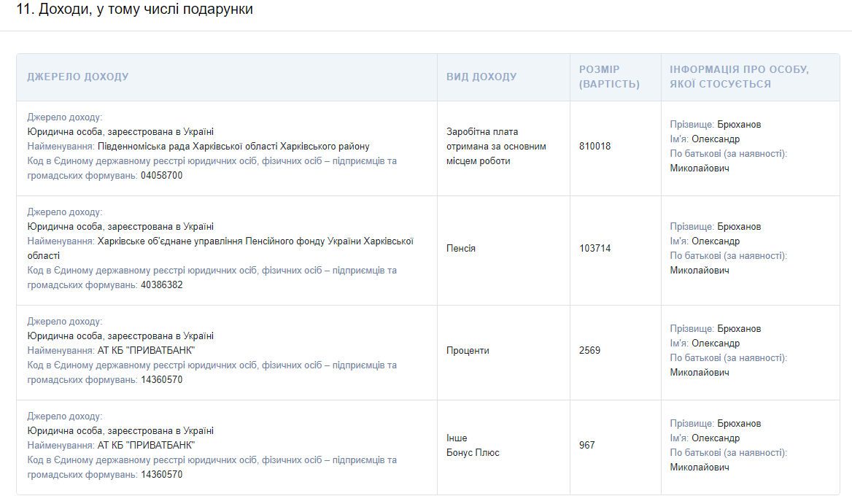Select the interest amount 2569
852x504 pixels.
tap(589, 350)
